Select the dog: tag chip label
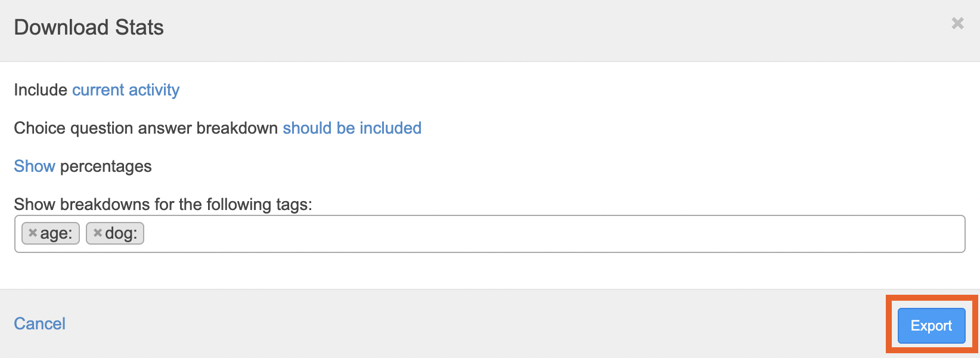The width and height of the screenshot is (980, 358). (121, 234)
